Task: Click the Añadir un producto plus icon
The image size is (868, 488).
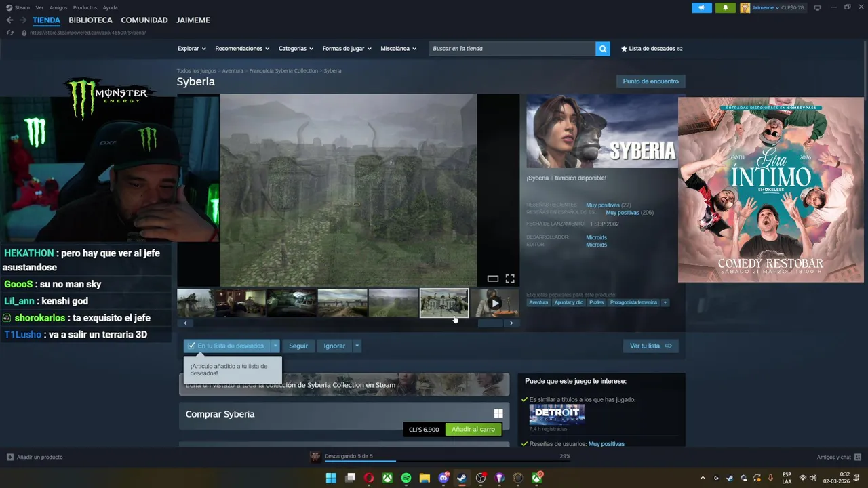Action: coord(9,457)
